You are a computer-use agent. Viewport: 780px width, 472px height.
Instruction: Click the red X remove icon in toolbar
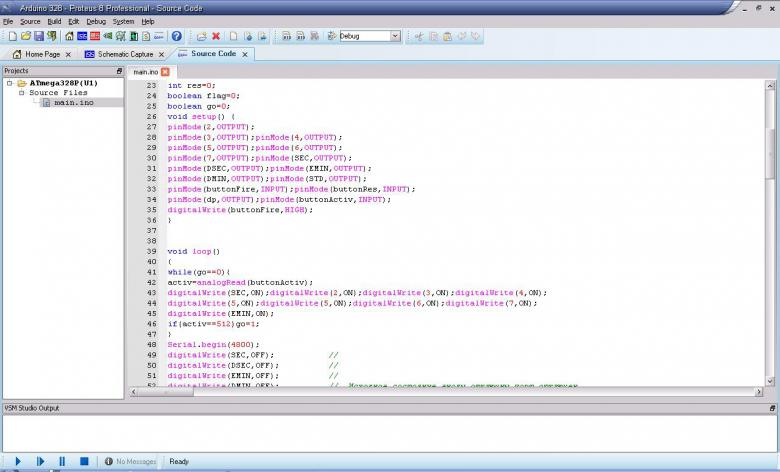216,36
